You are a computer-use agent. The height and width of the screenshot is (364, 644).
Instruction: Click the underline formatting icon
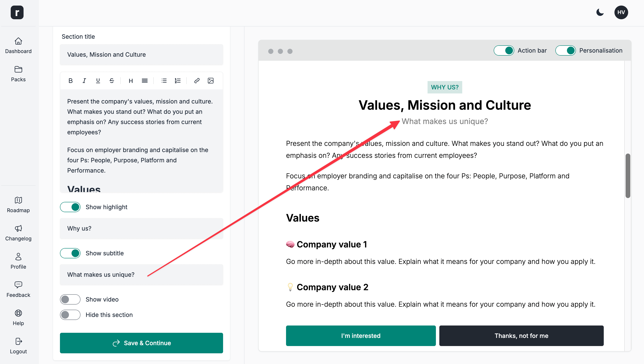click(98, 80)
